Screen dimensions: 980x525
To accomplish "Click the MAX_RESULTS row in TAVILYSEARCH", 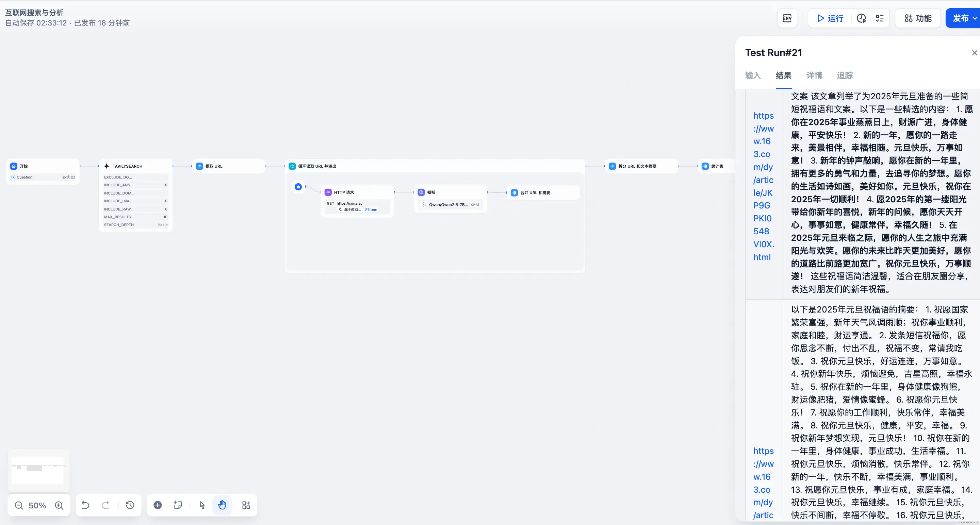I will pos(135,217).
